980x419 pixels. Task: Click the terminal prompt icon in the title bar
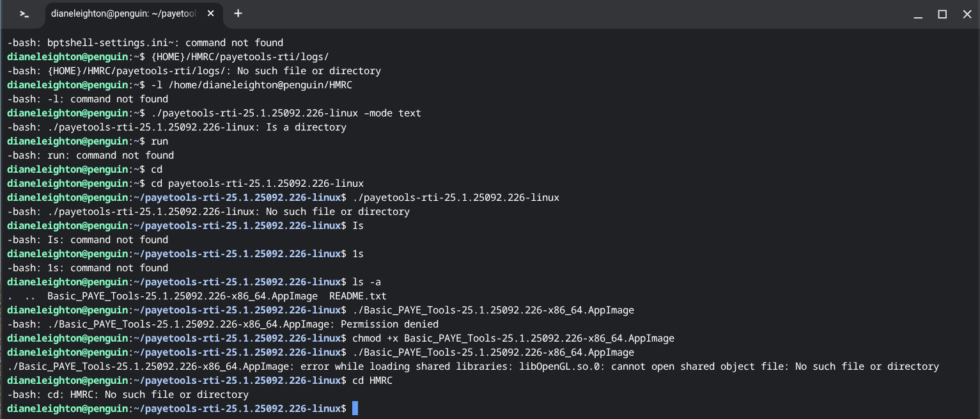(24, 13)
